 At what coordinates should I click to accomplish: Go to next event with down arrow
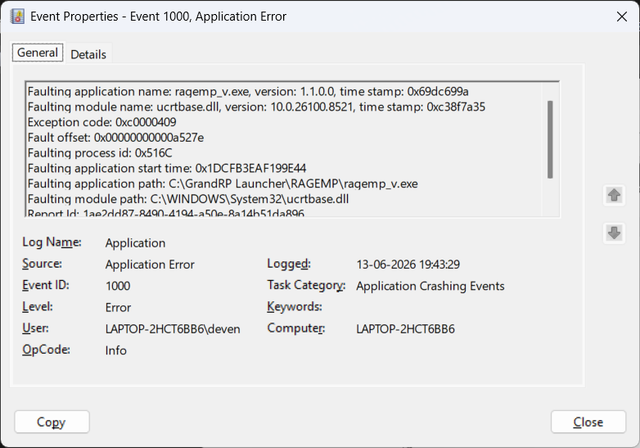[x=614, y=233]
